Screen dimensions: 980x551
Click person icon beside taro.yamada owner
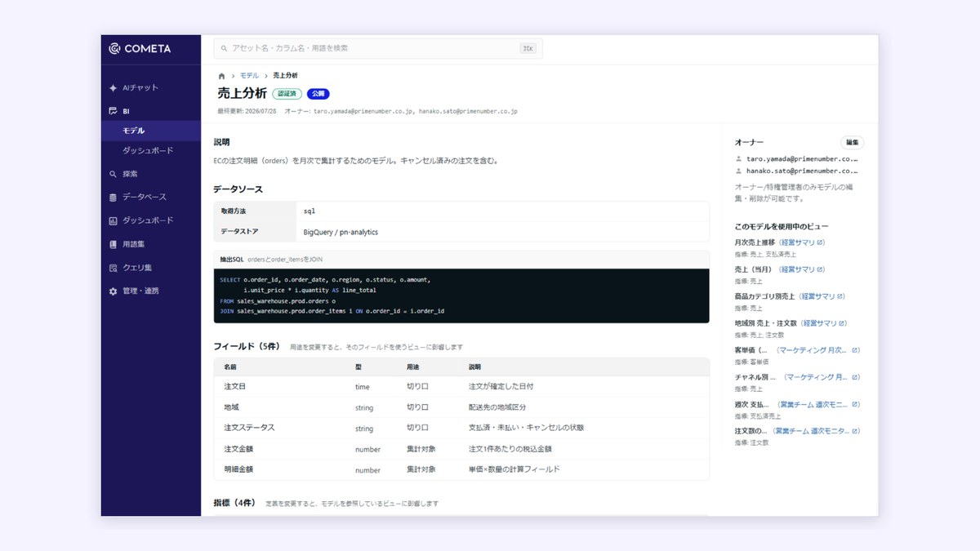click(x=738, y=159)
